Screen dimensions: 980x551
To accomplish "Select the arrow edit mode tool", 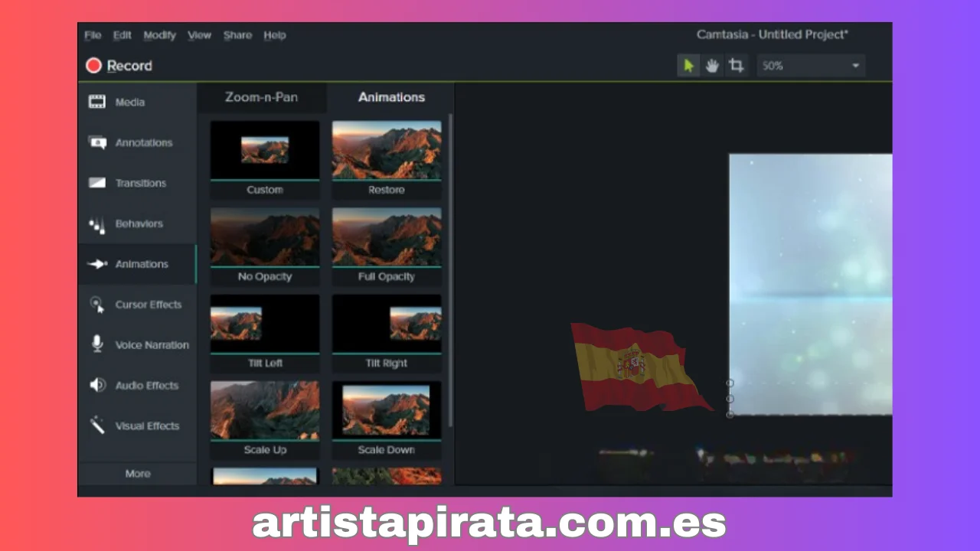I will pos(688,66).
